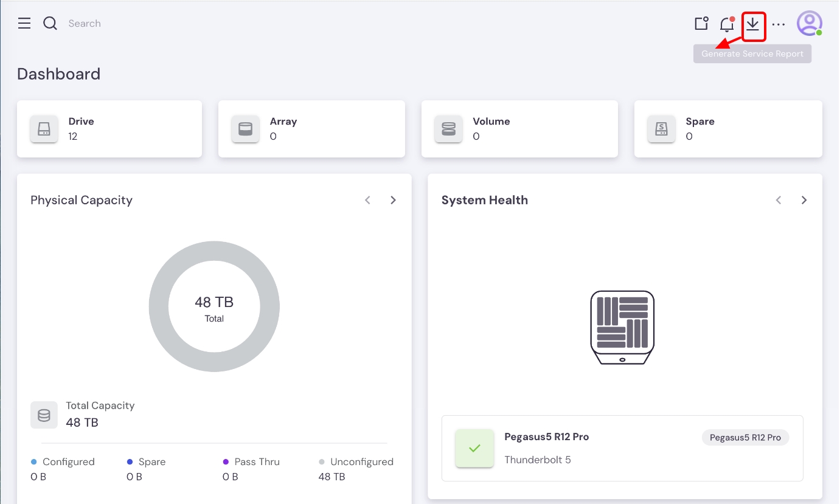
Task: Go to next Physical Capacity view
Action: click(393, 200)
